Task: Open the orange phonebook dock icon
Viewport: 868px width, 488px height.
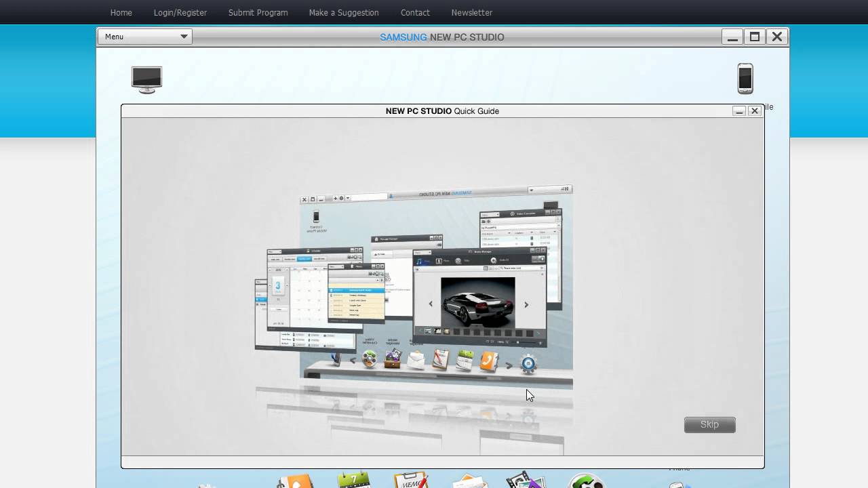Action: [x=295, y=480]
